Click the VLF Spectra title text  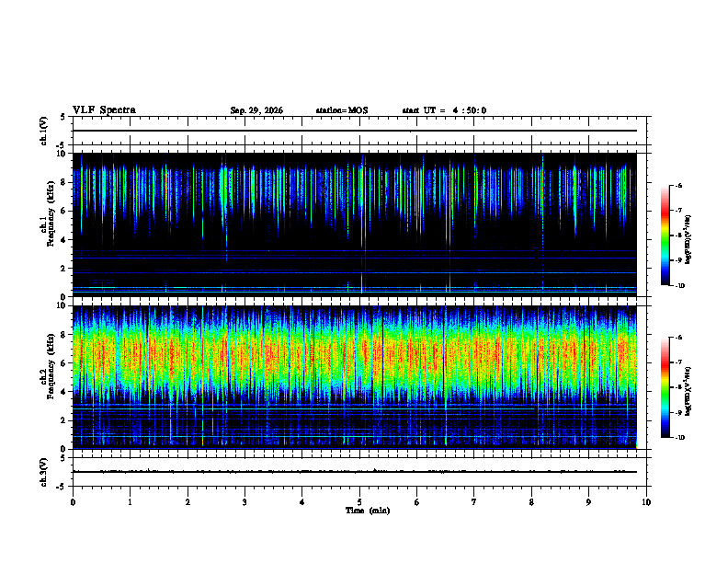point(104,110)
